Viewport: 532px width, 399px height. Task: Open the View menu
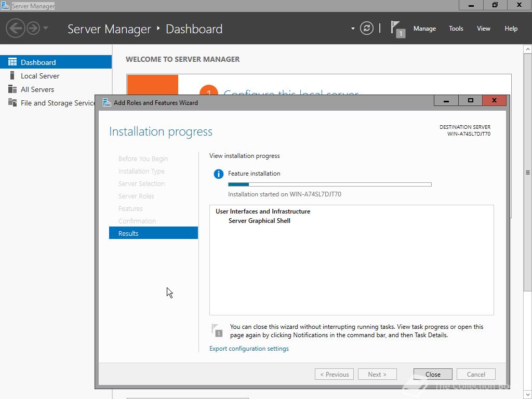484,29
